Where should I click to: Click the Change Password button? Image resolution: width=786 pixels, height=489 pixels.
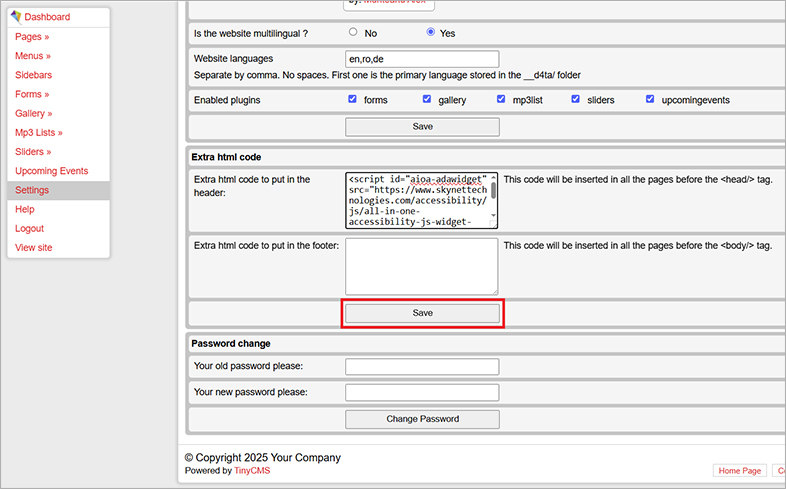point(422,419)
